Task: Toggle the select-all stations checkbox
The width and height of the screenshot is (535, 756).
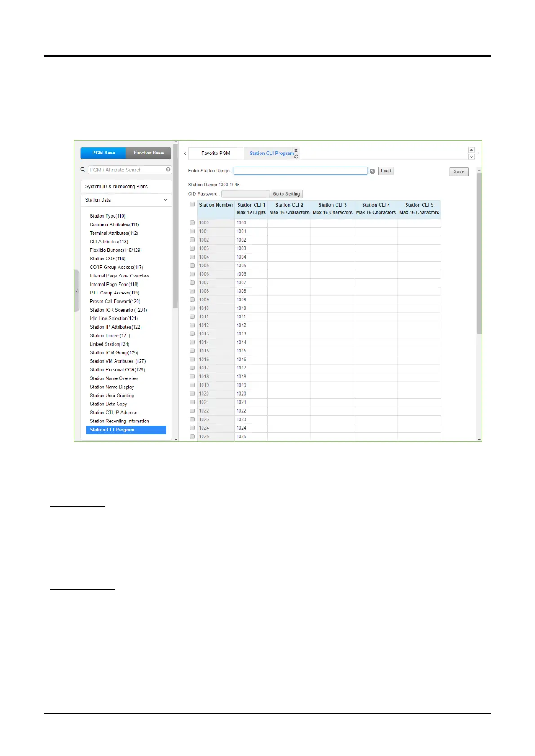Action: point(192,204)
